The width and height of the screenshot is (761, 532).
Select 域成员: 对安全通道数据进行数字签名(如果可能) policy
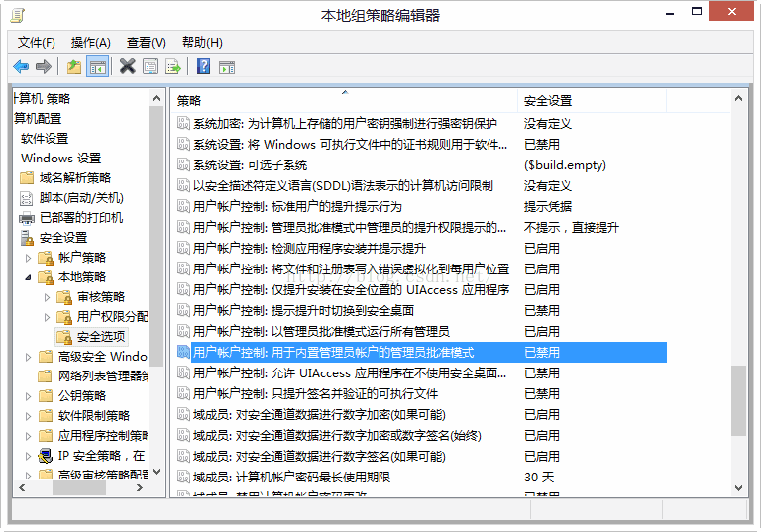click(x=319, y=456)
